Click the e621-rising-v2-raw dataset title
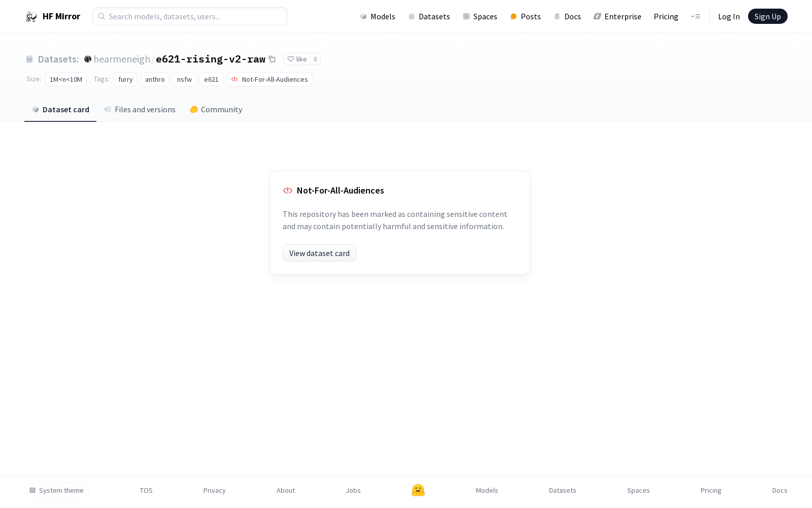Screen dimensions: 812x508 pos(211,59)
